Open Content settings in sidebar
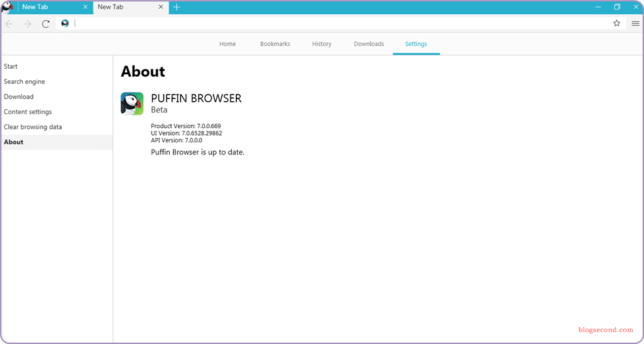 (57, 112)
